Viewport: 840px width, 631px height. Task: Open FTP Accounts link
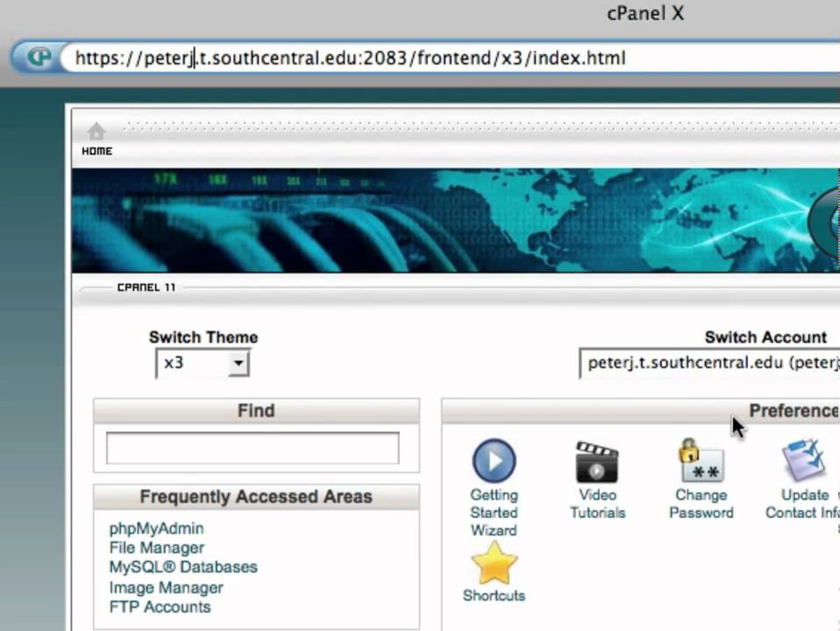(x=160, y=606)
